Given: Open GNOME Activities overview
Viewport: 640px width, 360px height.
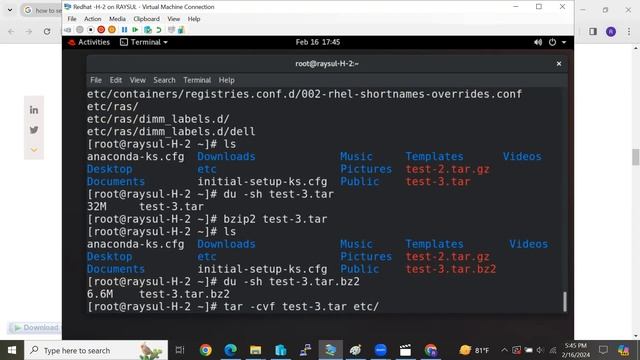Looking at the screenshot, I should 94,42.
